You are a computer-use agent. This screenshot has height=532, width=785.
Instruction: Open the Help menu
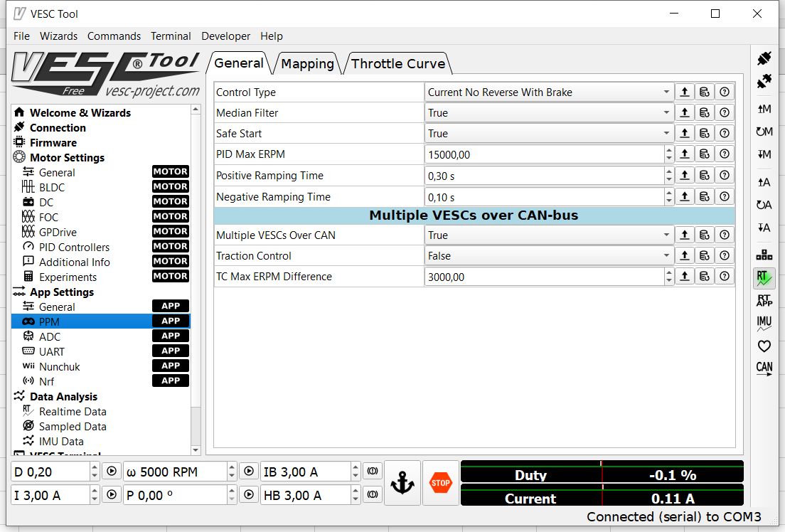[272, 36]
